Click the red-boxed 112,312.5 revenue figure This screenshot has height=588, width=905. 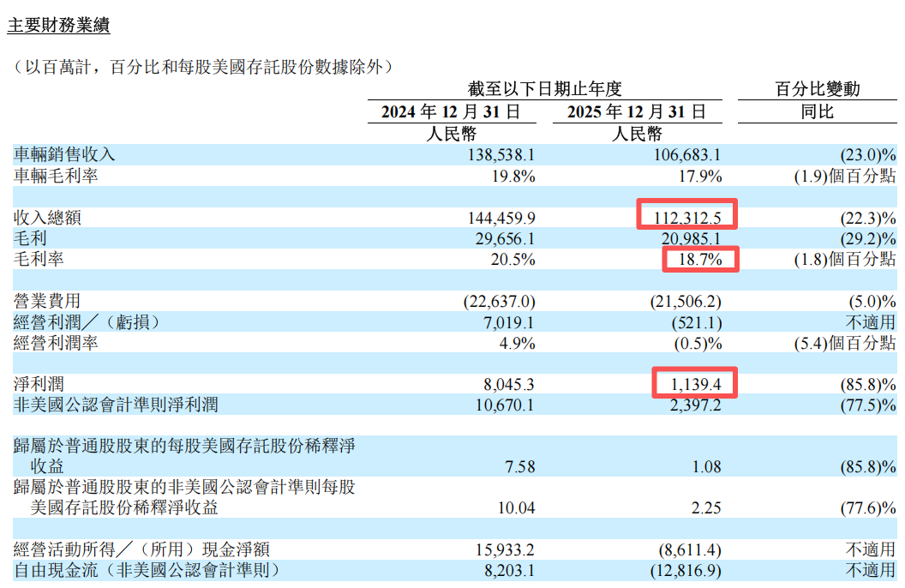pos(686,214)
